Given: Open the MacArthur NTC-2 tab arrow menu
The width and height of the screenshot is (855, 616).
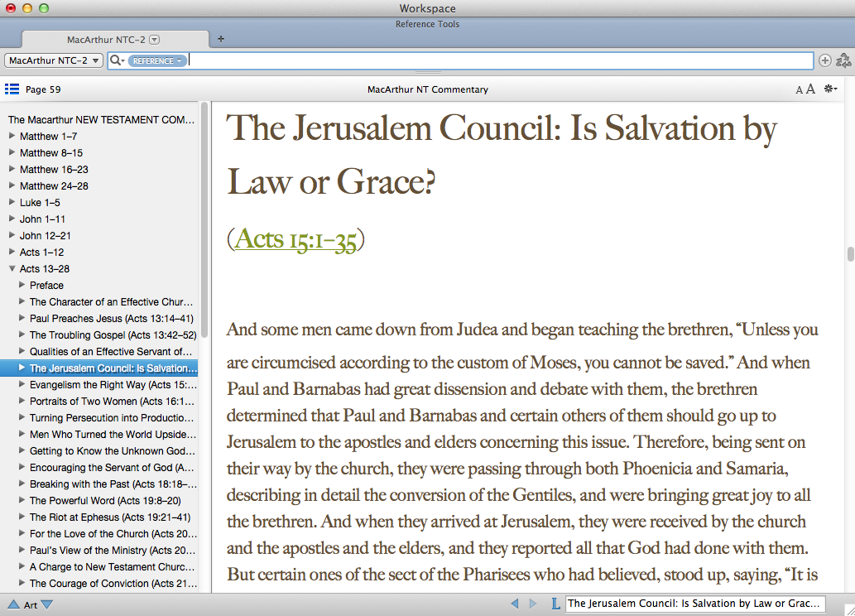Looking at the screenshot, I should (154, 39).
